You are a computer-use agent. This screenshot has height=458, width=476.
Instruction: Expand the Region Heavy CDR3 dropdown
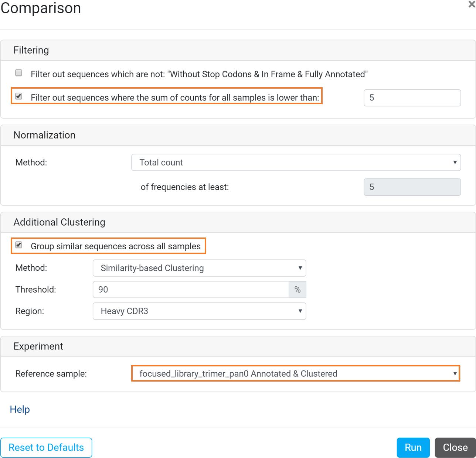(x=199, y=311)
